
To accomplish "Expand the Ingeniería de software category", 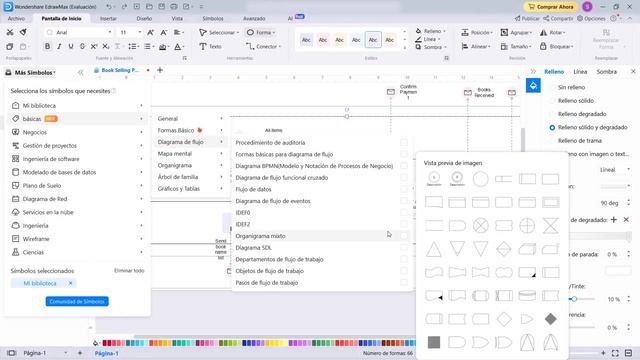I will tap(78, 159).
